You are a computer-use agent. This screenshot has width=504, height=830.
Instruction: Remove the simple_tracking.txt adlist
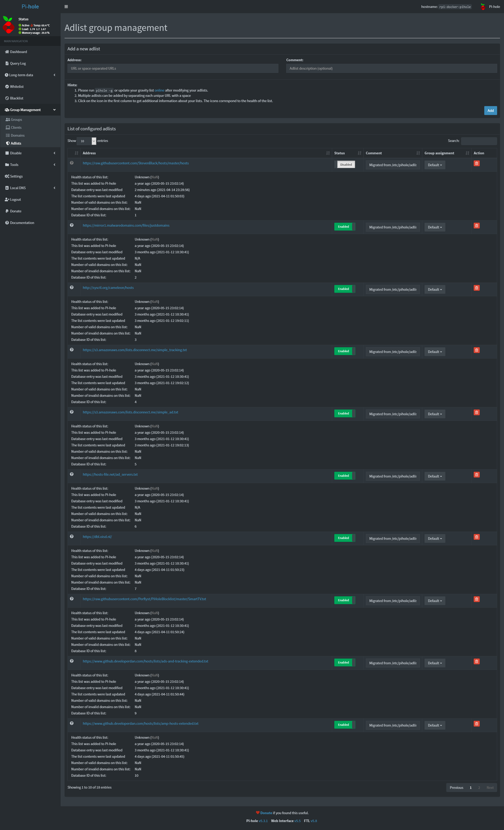476,350
